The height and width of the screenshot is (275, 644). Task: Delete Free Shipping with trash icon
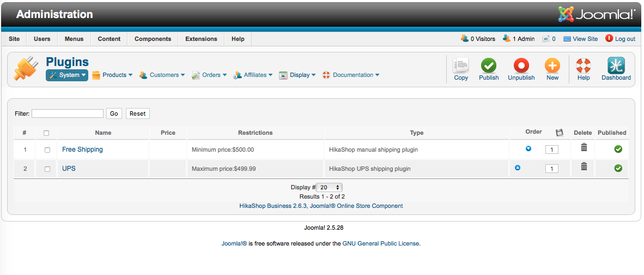pyautogui.click(x=584, y=147)
